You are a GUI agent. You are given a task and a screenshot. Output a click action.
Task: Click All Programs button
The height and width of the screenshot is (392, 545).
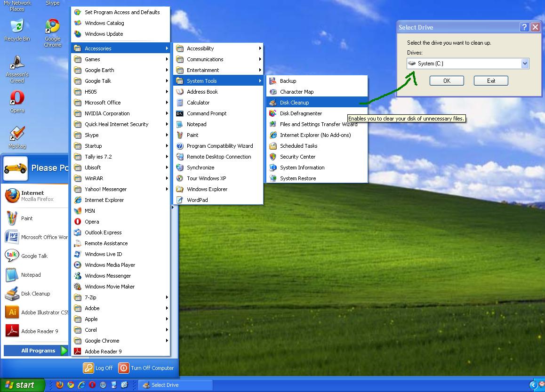(36, 350)
